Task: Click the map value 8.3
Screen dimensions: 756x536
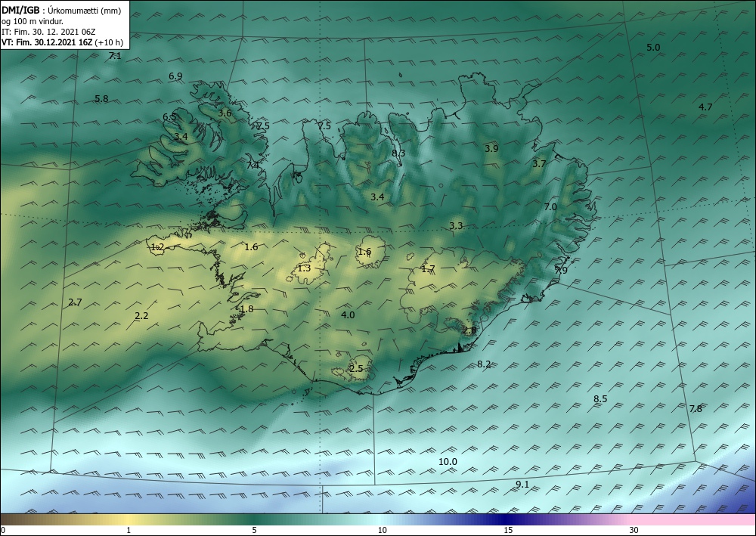Action: coord(398,153)
